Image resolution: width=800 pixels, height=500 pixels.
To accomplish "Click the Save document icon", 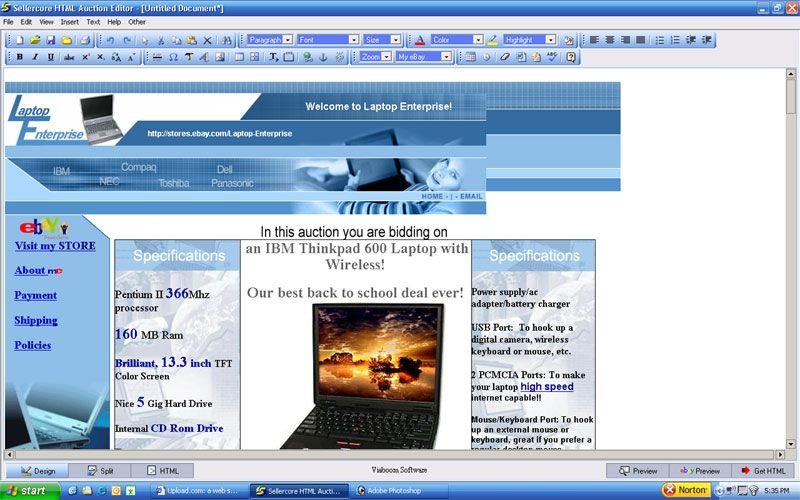I will 51,40.
